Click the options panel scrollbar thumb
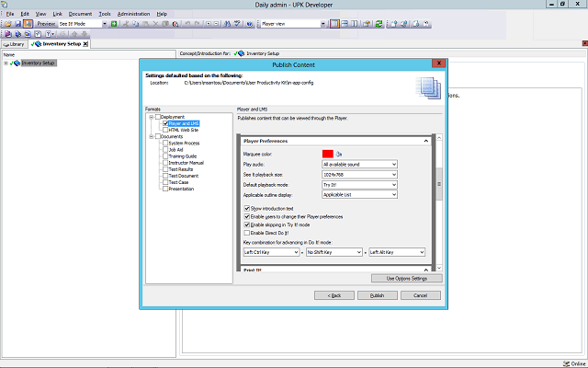This screenshot has height=368, width=588. coord(439,184)
